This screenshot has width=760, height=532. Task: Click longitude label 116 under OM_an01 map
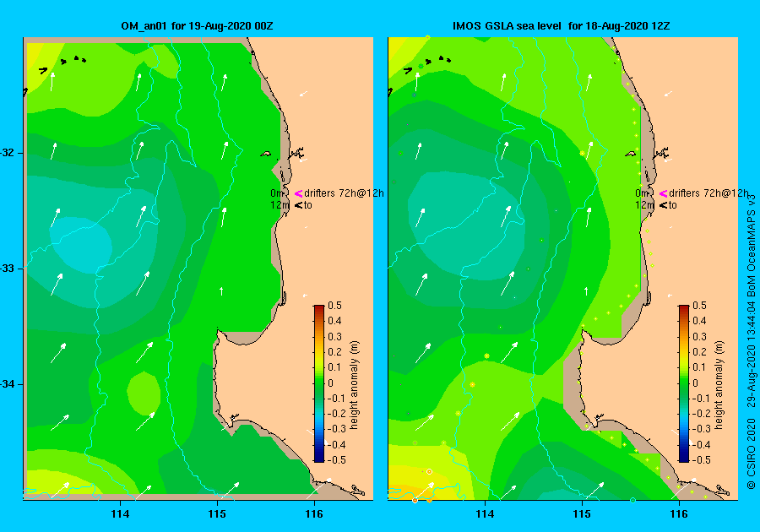[x=314, y=514]
